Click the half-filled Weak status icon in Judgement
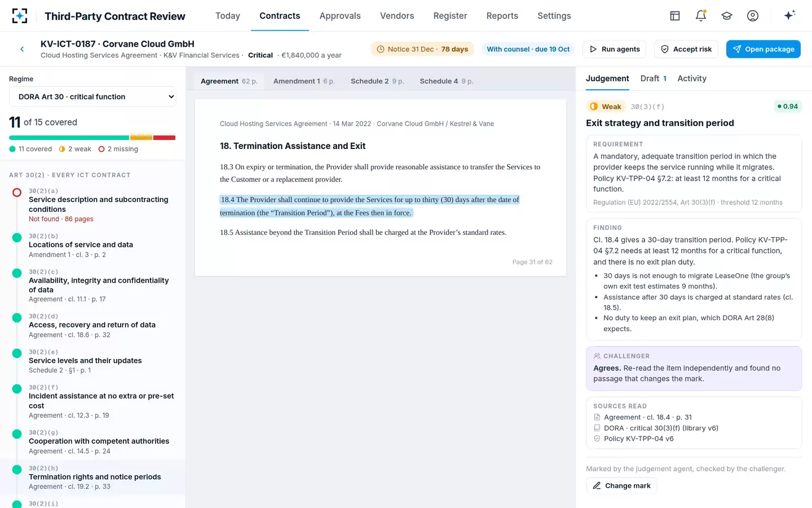Screen dimensions: 812x508 coord(594,106)
